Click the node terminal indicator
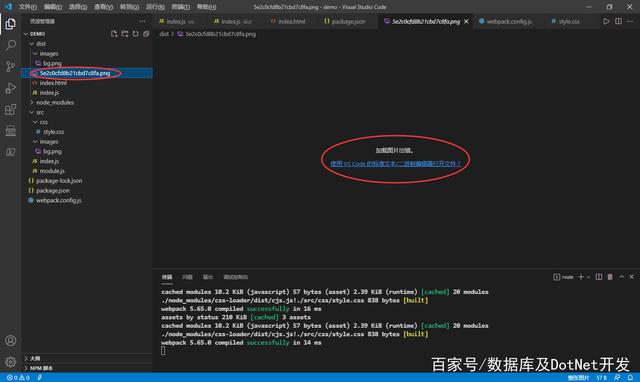 (x=563, y=277)
